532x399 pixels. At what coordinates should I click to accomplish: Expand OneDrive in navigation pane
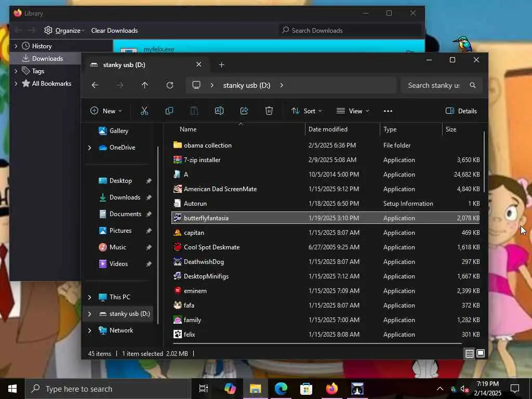(x=89, y=148)
